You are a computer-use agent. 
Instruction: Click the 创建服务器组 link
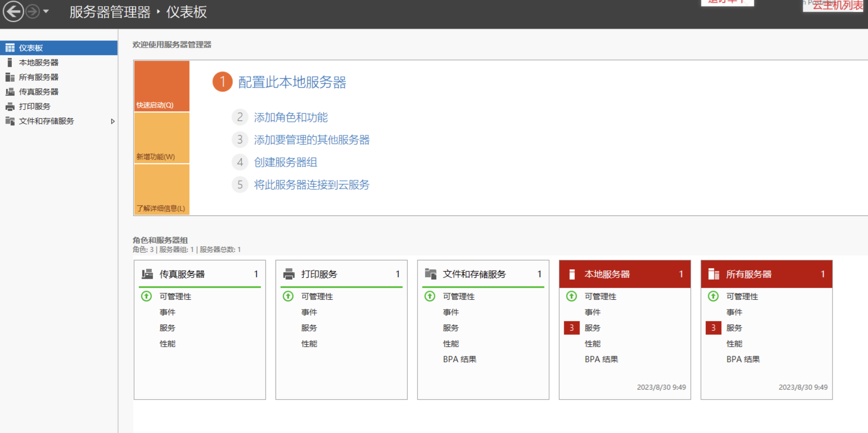click(x=285, y=162)
